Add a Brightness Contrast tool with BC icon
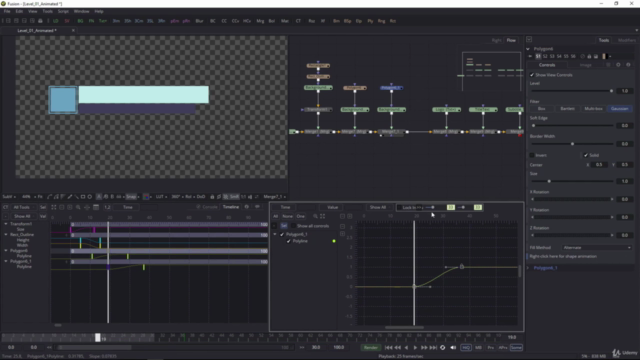 pos(213,21)
